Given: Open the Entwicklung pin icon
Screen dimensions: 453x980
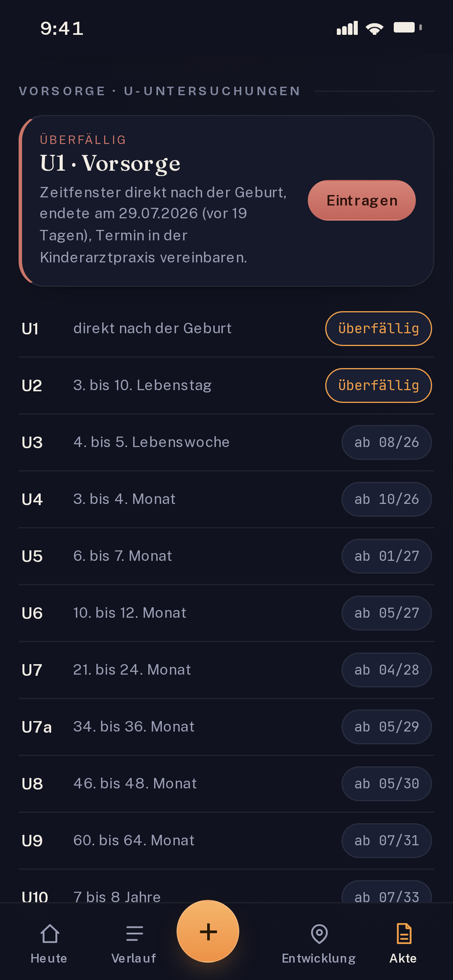Looking at the screenshot, I should 319,934.
